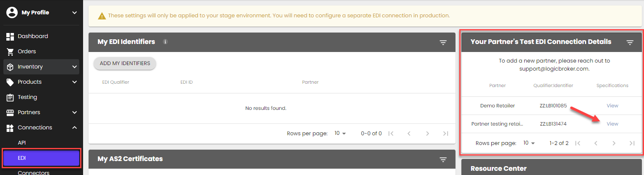Click the Orders shopping cart icon
This screenshot has height=175, width=644.
click(10, 52)
